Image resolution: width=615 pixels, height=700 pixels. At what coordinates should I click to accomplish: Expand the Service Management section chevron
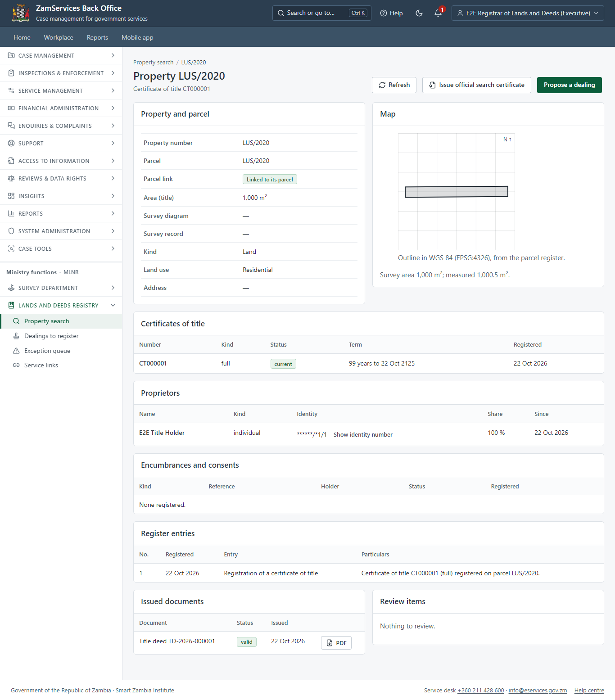pos(113,90)
